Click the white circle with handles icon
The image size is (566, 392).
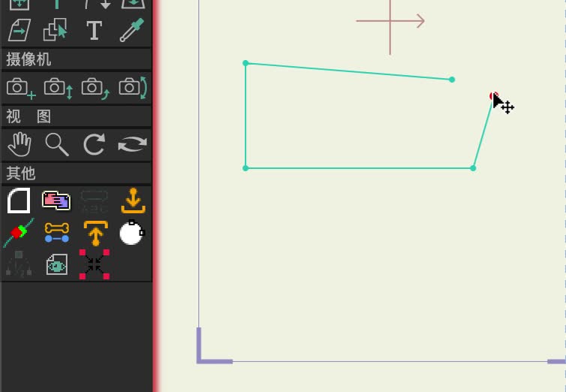coord(132,233)
